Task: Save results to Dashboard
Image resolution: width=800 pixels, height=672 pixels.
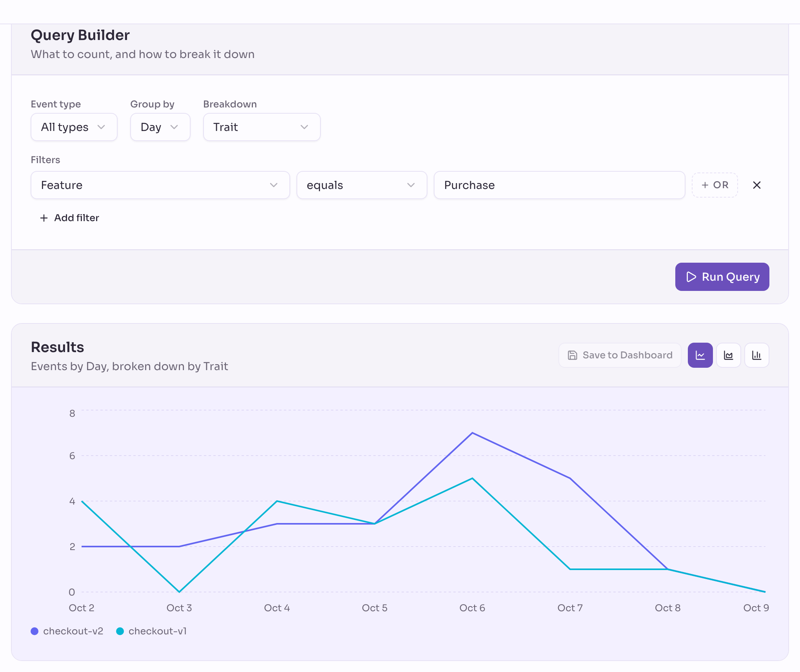Action: 620,355
